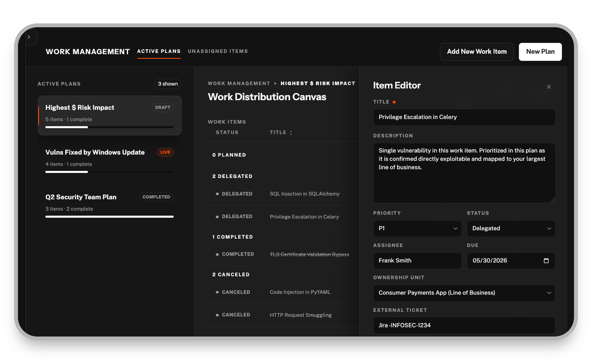The height and width of the screenshot is (364, 592).
Task: Click Q2 Security Team Plan progress bar
Action: tap(109, 217)
